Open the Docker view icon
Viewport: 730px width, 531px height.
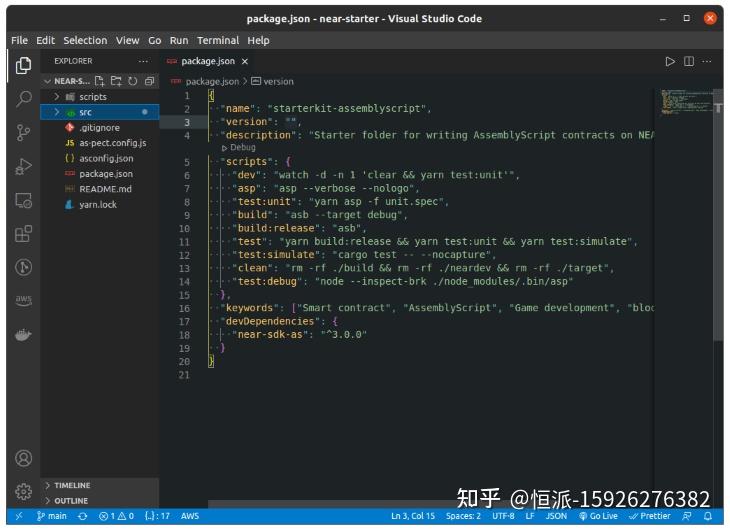tap(23, 334)
